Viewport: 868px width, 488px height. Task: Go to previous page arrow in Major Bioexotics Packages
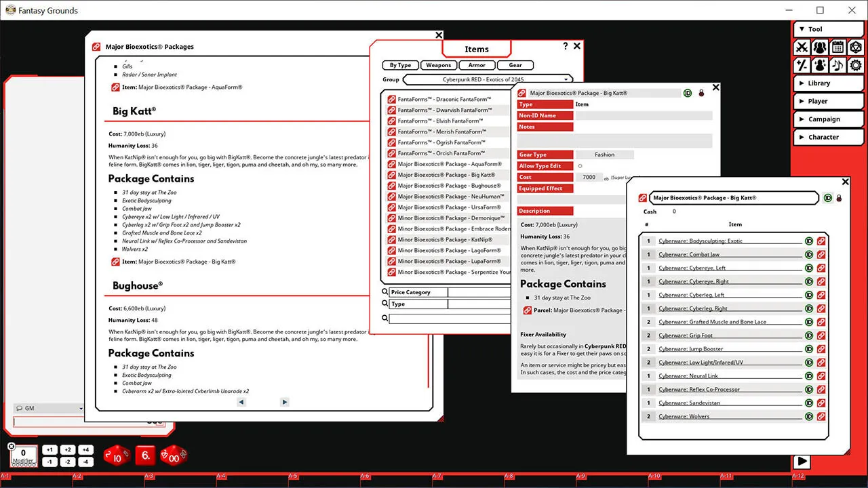click(x=241, y=402)
